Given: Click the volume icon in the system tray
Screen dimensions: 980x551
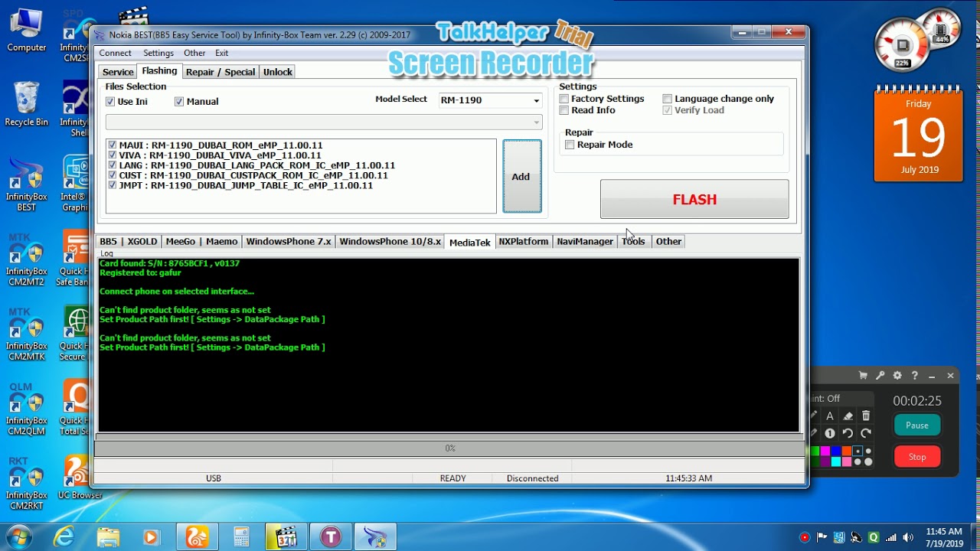Looking at the screenshot, I should coord(908,537).
